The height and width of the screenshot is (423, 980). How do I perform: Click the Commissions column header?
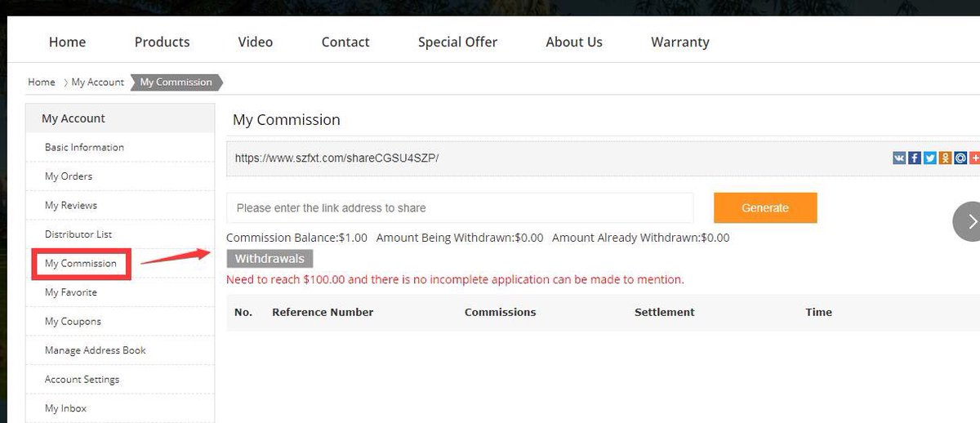pos(501,312)
